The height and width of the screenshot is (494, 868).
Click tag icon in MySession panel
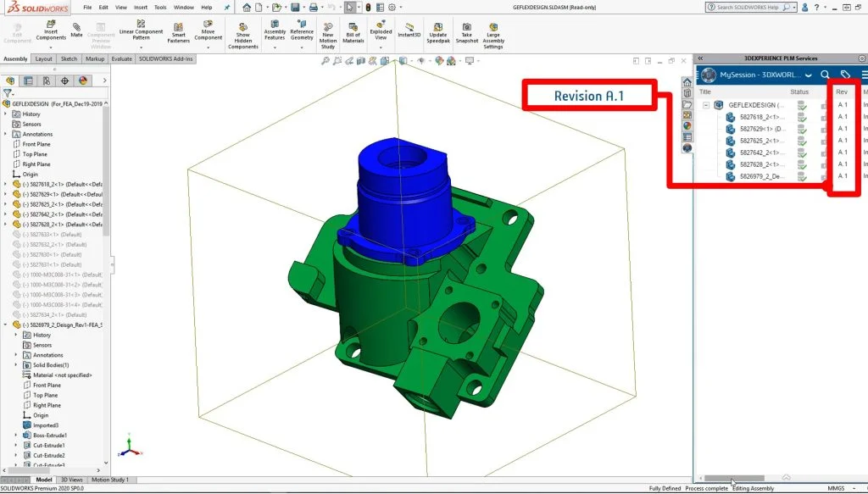(x=845, y=74)
